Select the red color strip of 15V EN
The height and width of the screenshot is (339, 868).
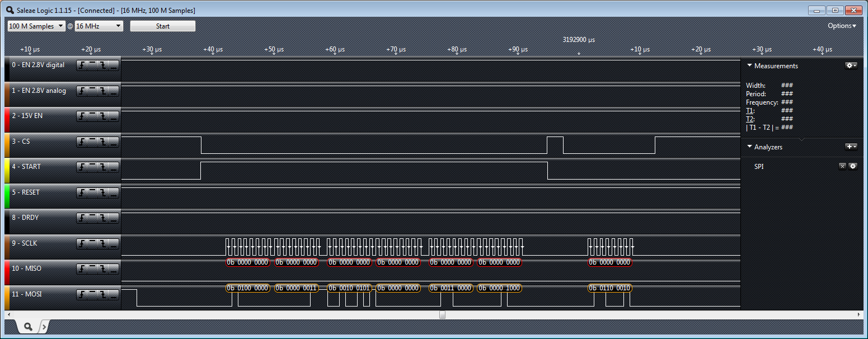point(7,120)
